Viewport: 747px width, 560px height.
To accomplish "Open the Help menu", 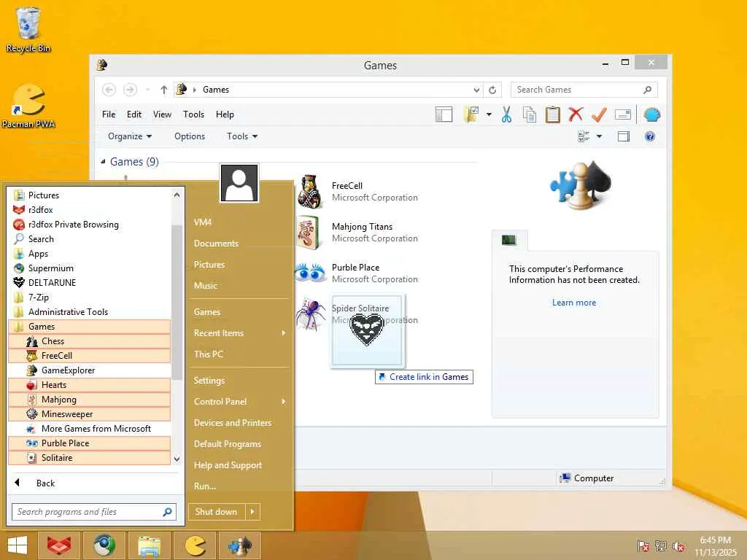I will pos(225,114).
